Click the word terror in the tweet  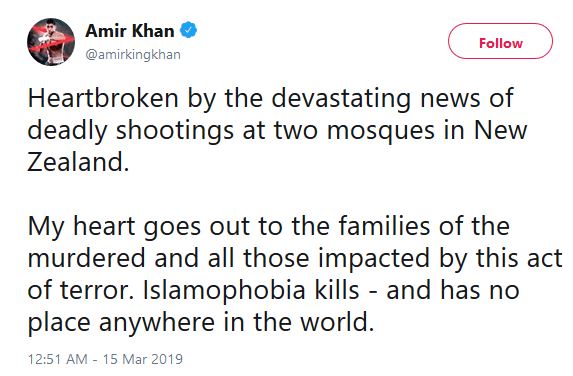96,290
